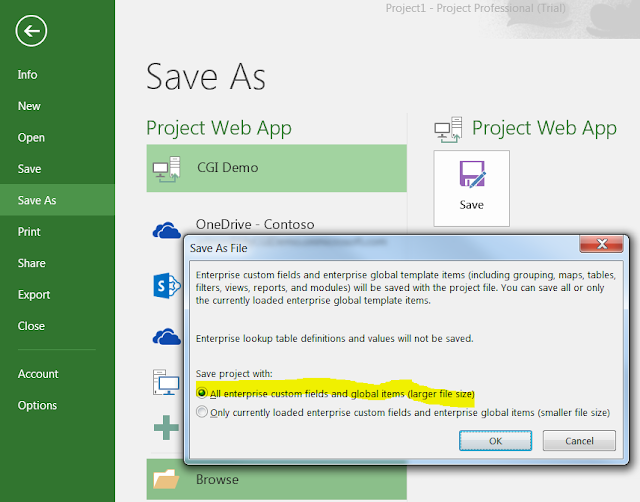Click the SharePoint location icon
Screen dimensions: 640x502
tap(167, 285)
